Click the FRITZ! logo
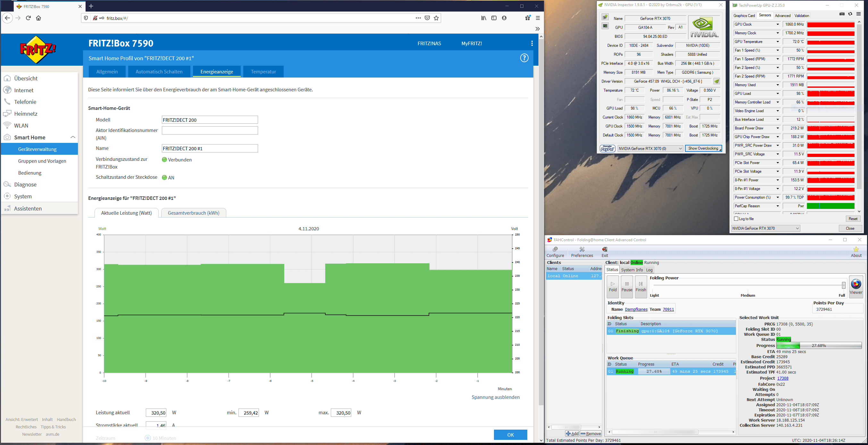Viewport: 868px width, 445px height. (38, 50)
